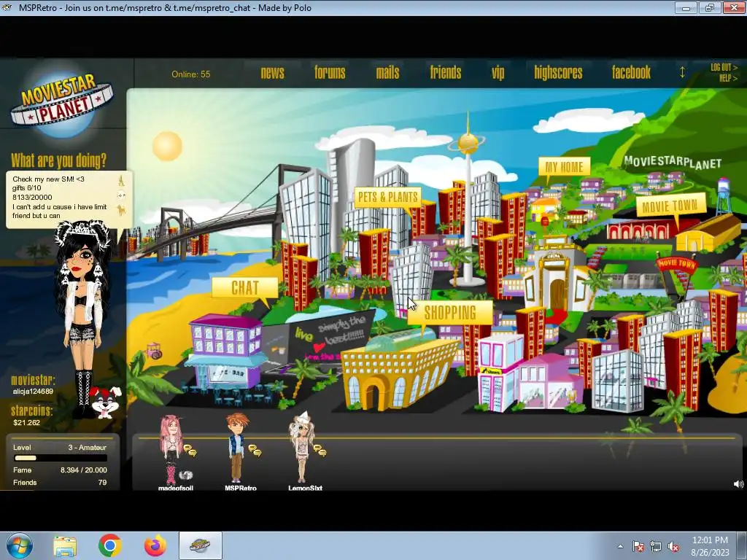Click the pet dog beside my avatar
Viewport: 747px width, 560px height.
106,402
